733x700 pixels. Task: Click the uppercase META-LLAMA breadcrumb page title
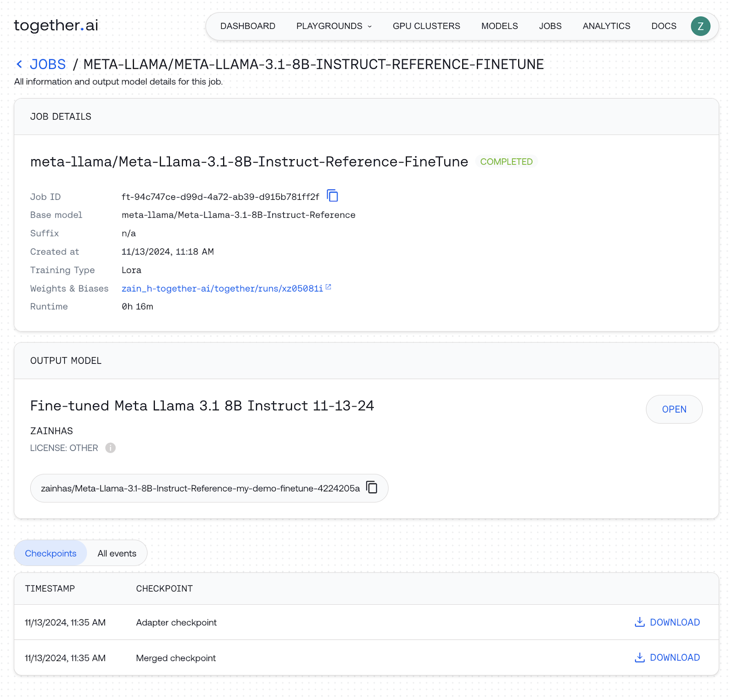point(313,64)
